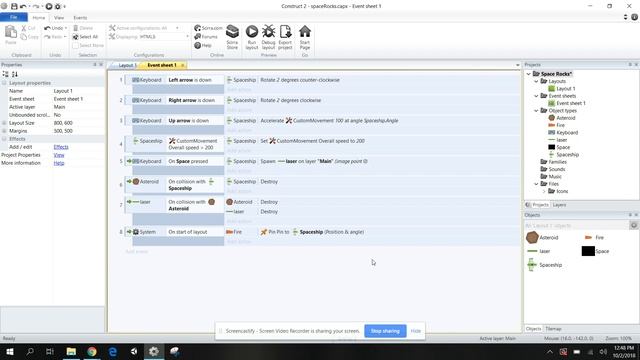The height and width of the screenshot is (360, 640).
Task: Collapse the Files folder
Action: click(536, 184)
